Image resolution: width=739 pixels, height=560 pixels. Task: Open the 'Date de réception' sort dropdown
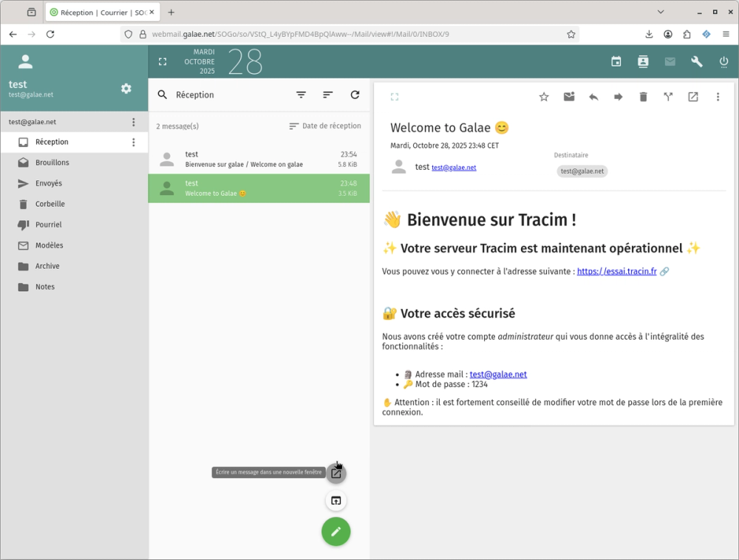pos(325,126)
